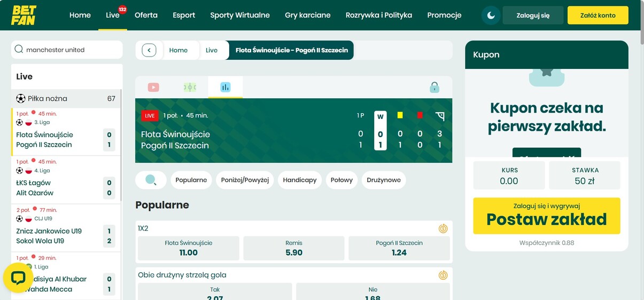Click the W column header in scoreboard
This screenshot has height=300, width=644.
click(x=381, y=116)
